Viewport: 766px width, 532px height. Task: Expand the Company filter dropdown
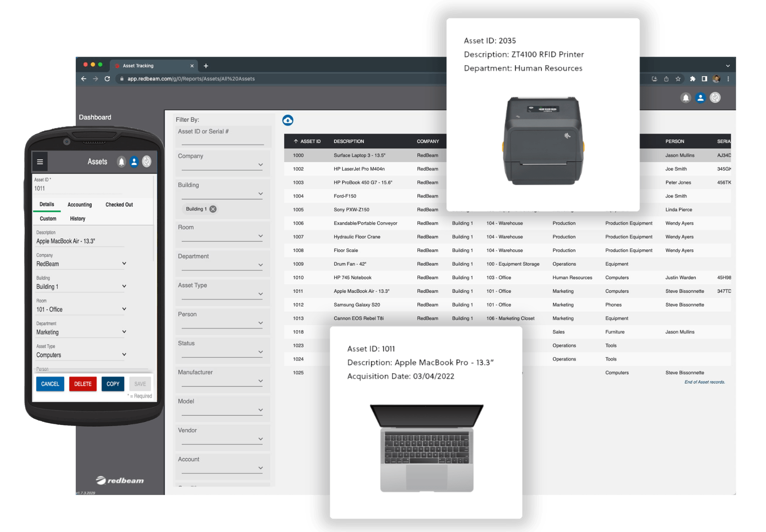(260, 165)
